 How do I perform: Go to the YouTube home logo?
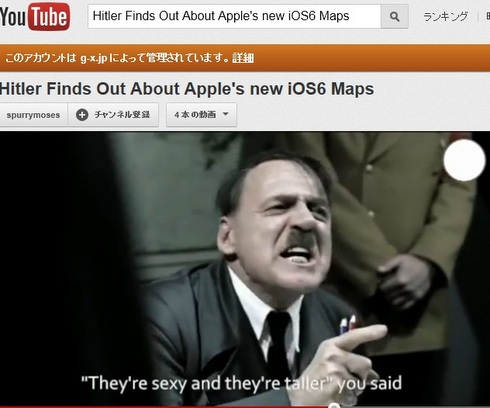pos(35,16)
